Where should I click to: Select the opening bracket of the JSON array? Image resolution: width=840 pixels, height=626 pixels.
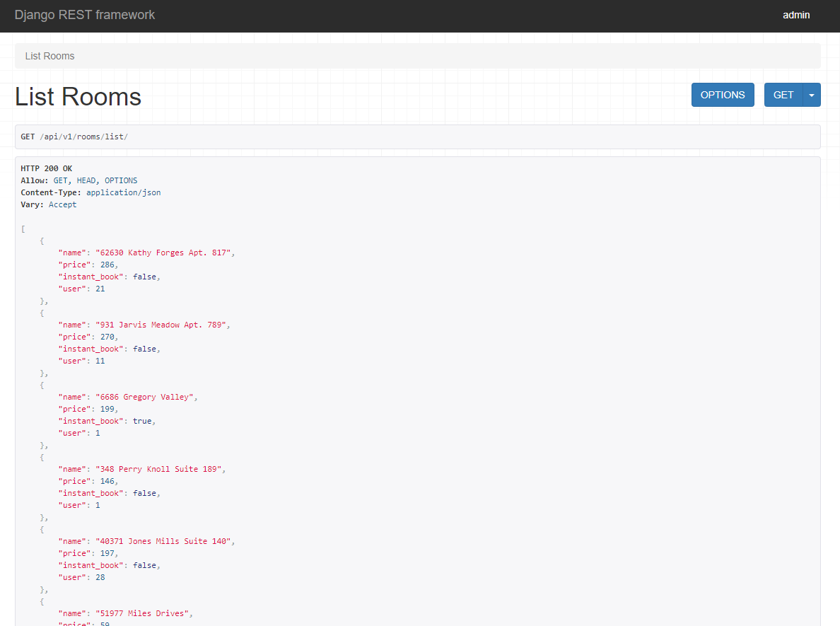click(23, 228)
